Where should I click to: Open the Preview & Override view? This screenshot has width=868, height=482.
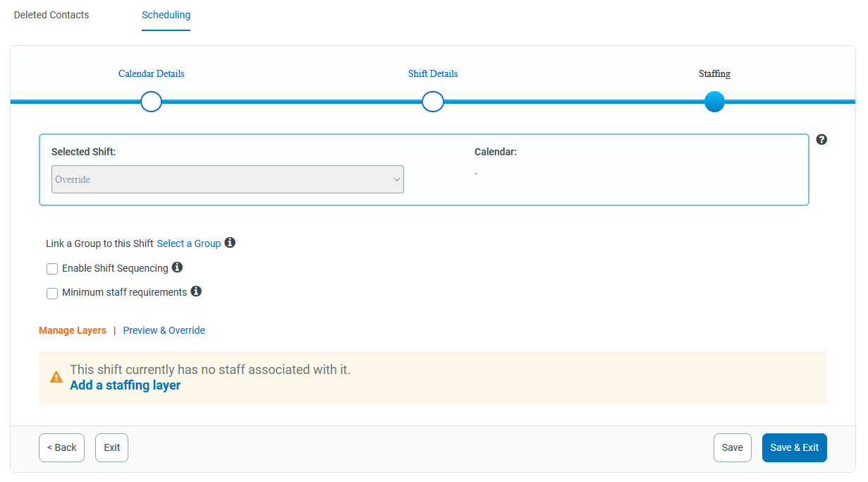pyautogui.click(x=164, y=330)
